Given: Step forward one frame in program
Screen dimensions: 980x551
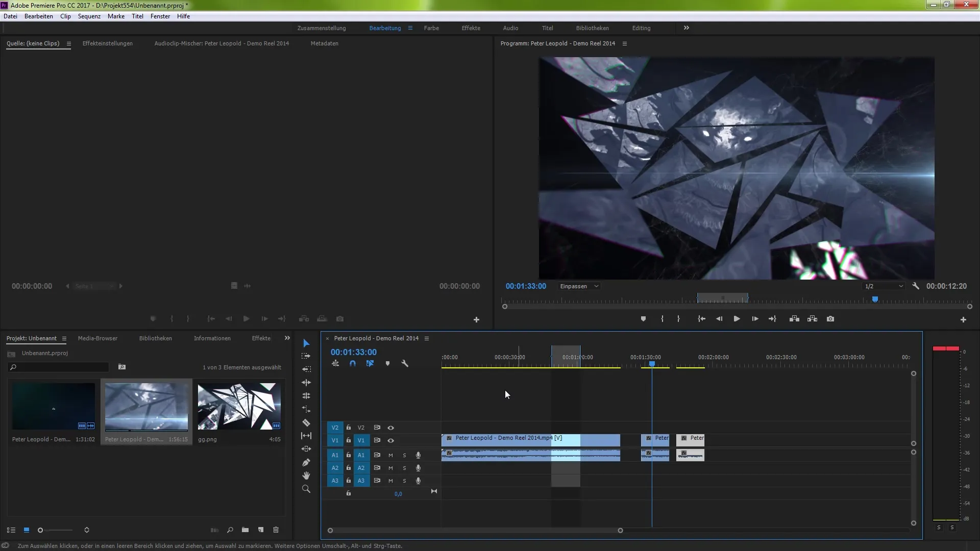Looking at the screenshot, I should click(755, 319).
